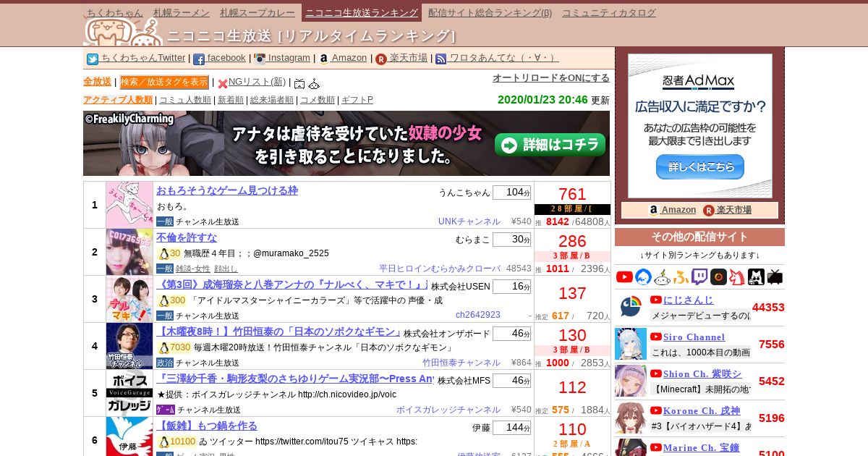Sort by 総来場者順

pyautogui.click(x=272, y=100)
